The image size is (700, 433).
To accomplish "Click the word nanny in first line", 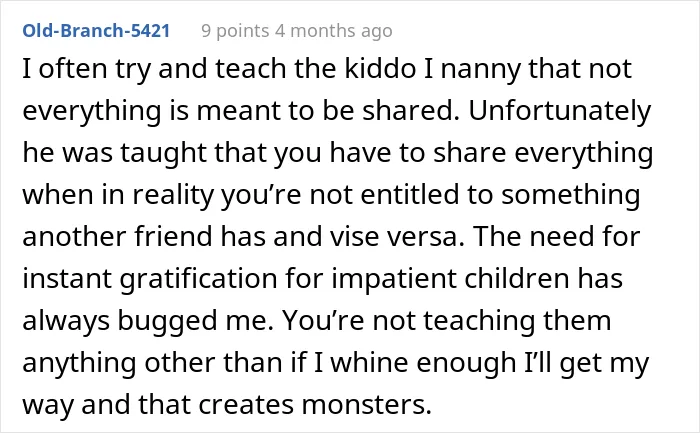I will point(480,69).
